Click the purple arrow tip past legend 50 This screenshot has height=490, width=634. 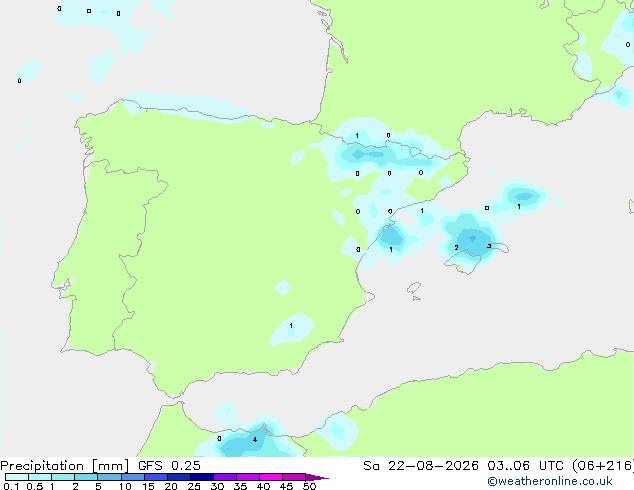[317, 477]
